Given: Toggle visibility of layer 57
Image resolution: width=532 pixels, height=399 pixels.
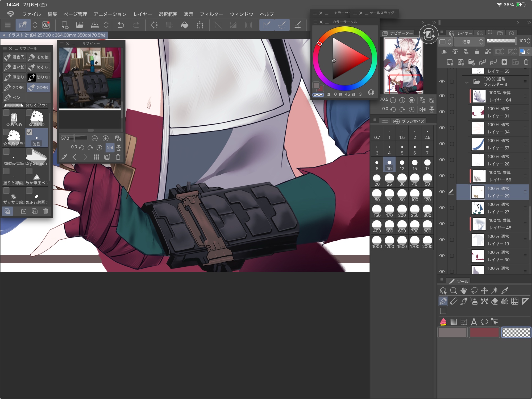Looking at the screenshot, I should pyautogui.click(x=442, y=144).
